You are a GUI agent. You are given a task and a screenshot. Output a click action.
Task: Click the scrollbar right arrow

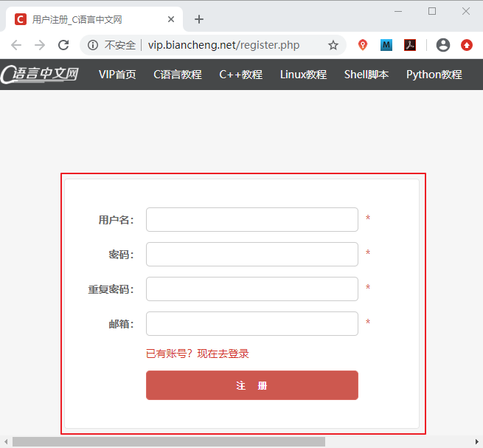477,442
